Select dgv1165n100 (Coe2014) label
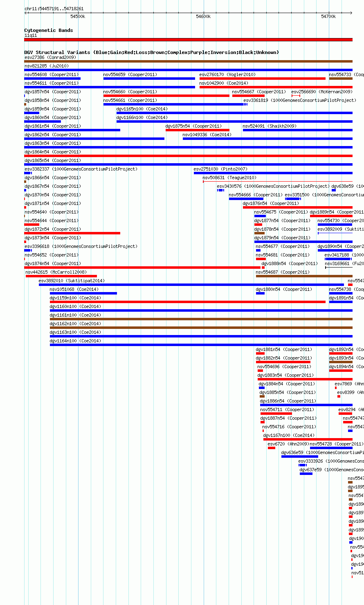 (x=142, y=109)
